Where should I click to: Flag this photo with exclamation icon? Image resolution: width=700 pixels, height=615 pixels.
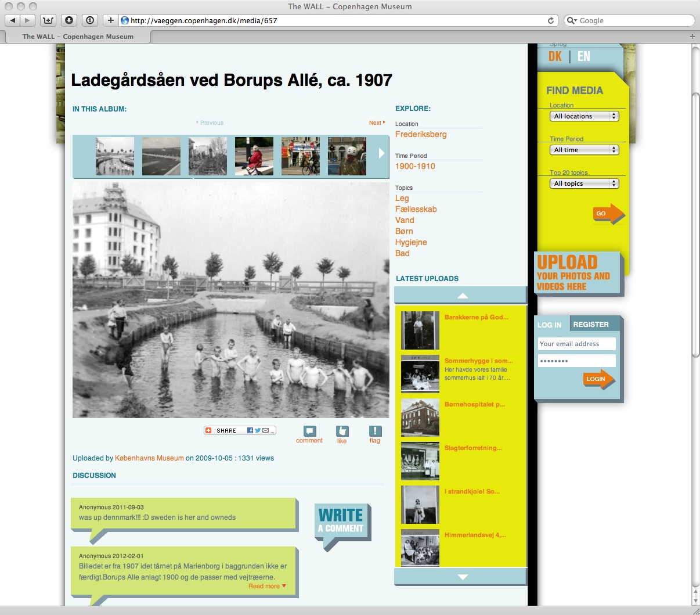pos(375,431)
